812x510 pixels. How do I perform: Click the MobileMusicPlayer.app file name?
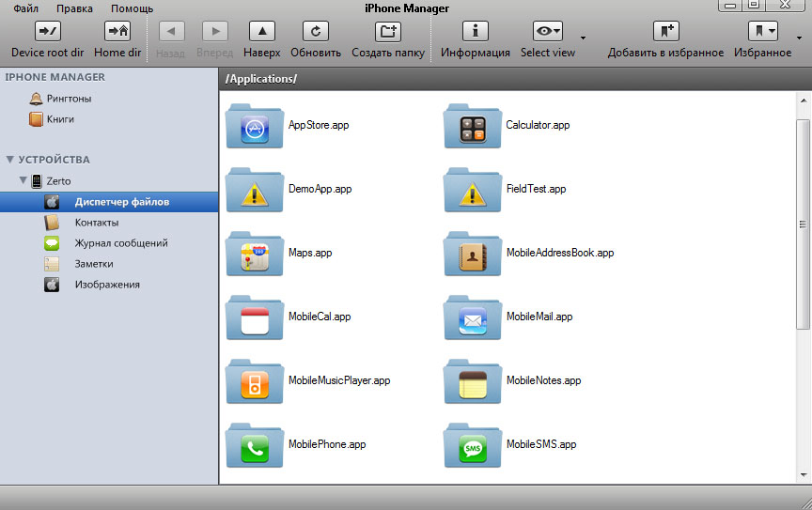coord(339,380)
